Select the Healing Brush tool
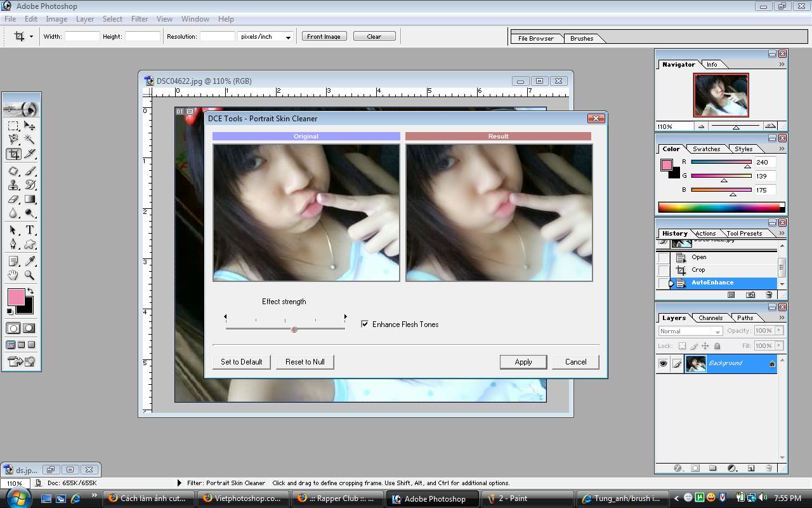Viewport: 812px width, 508px height. (x=13, y=171)
